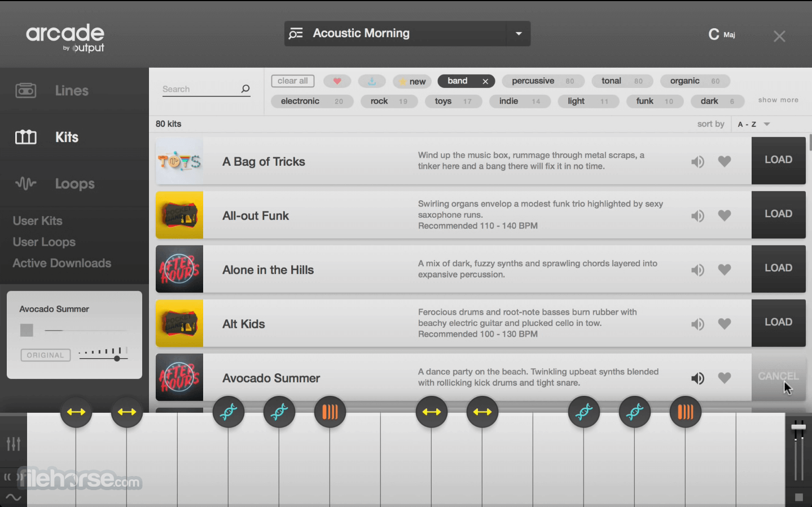Click Alone in the Hills thumbnail
812x507 pixels.
pyautogui.click(x=179, y=269)
